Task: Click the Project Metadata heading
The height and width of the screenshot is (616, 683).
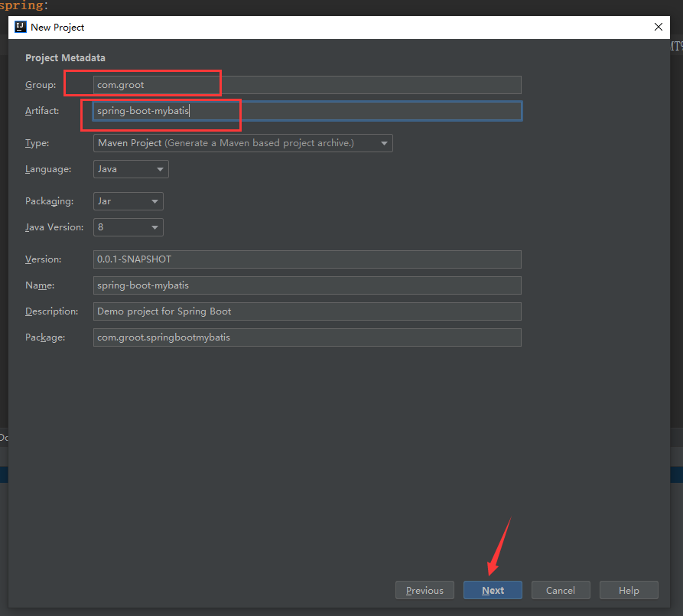Action: [65, 58]
